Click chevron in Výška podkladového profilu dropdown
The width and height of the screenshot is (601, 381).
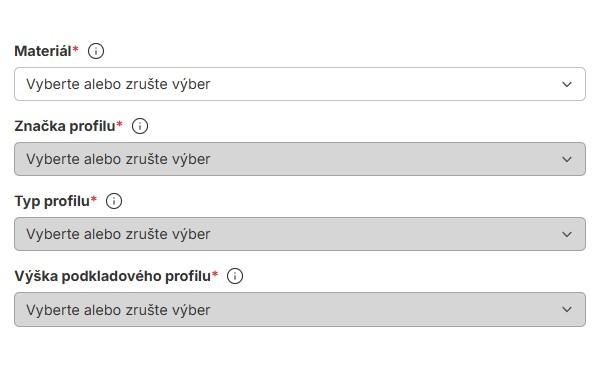pos(567,309)
